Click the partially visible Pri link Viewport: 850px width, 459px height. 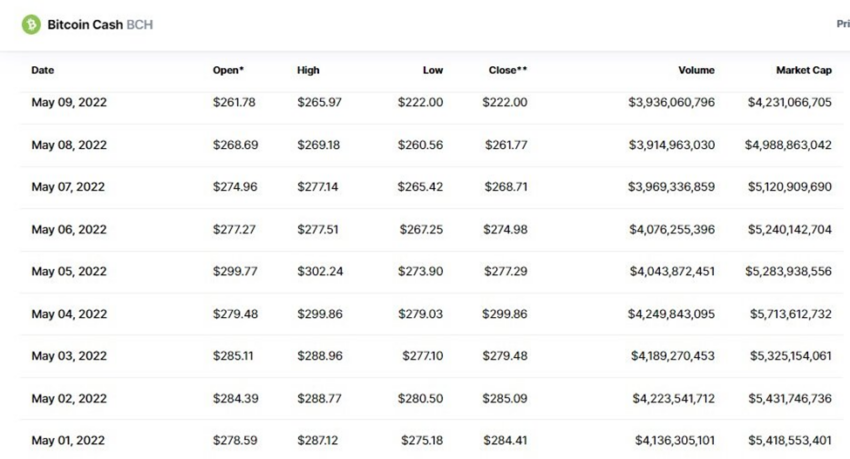click(843, 24)
